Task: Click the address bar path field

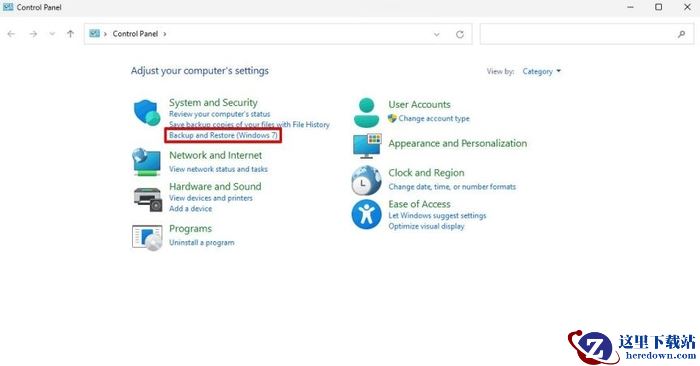Action: [x=278, y=34]
